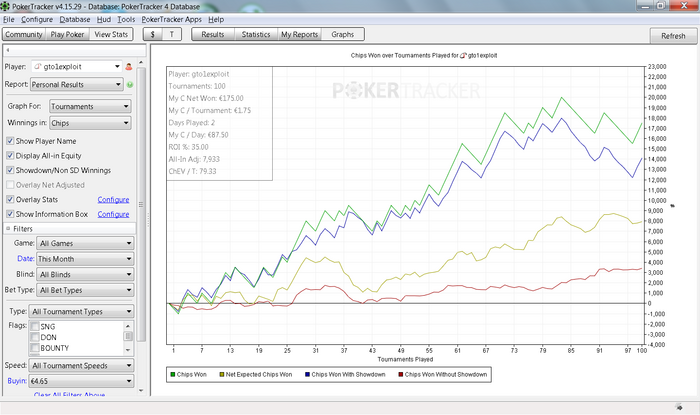The width and height of the screenshot is (700, 415).
Task: Switch to the Community tab
Action: click(x=24, y=34)
